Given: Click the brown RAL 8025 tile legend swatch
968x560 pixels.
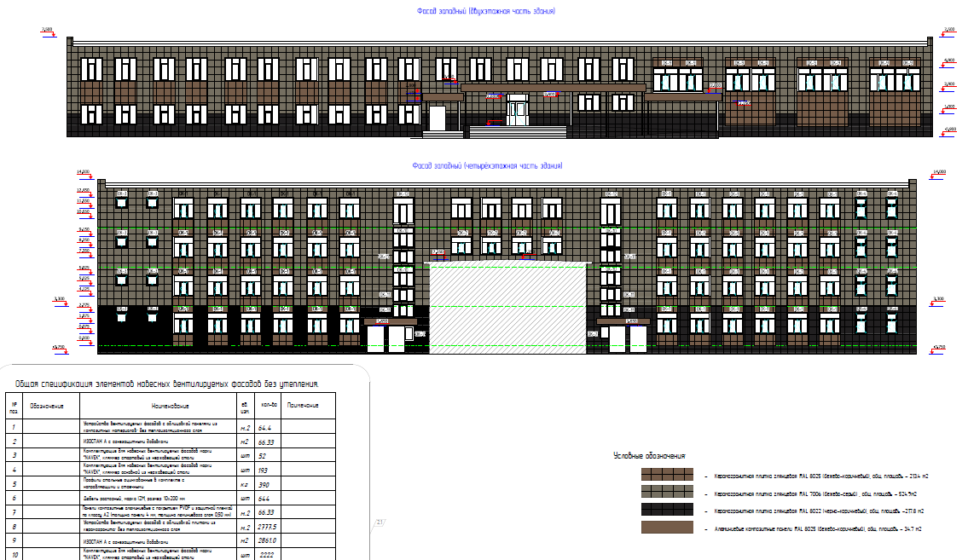Looking at the screenshot, I should pos(669,475).
